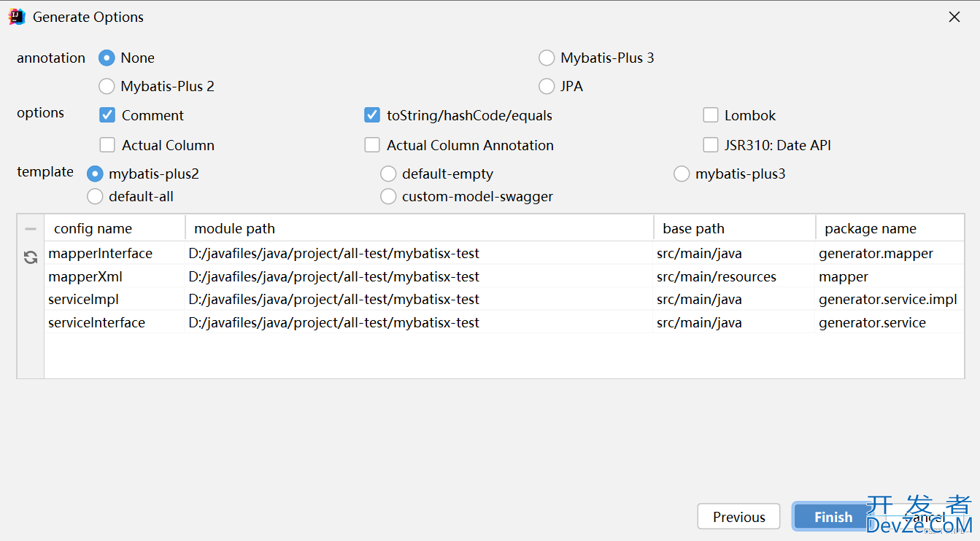The width and height of the screenshot is (980, 541).
Task: Click module path cell of mapperInterface row
Action: pyautogui.click(x=418, y=253)
